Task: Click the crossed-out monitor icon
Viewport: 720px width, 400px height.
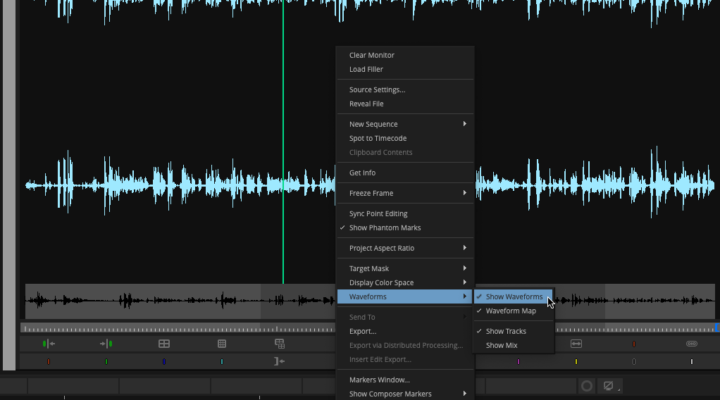Action: click(x=608, y=386)
